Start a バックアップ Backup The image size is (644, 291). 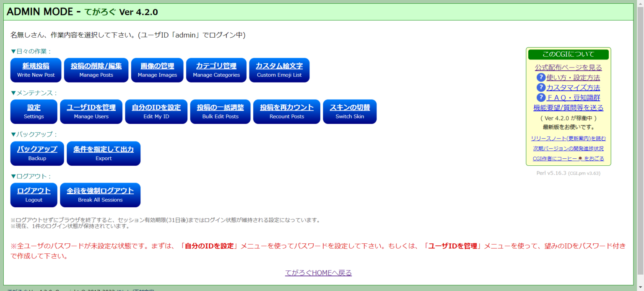[x=37, y=153]
